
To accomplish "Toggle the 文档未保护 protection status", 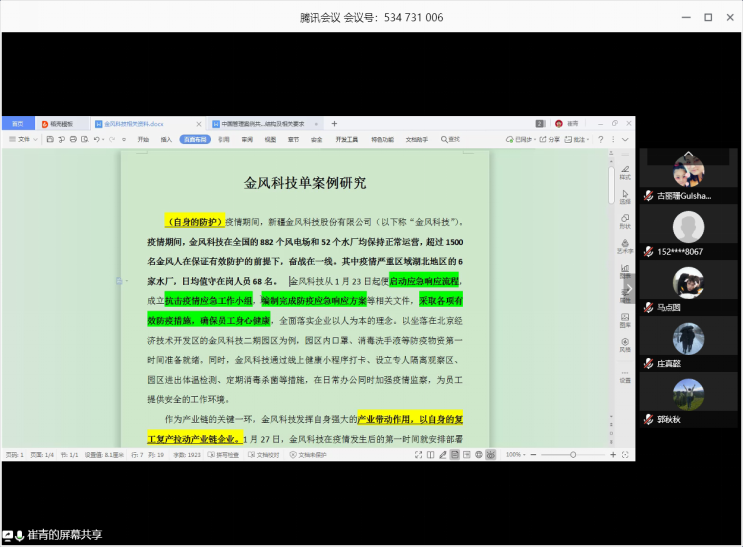I will click(x=308, y=455).
